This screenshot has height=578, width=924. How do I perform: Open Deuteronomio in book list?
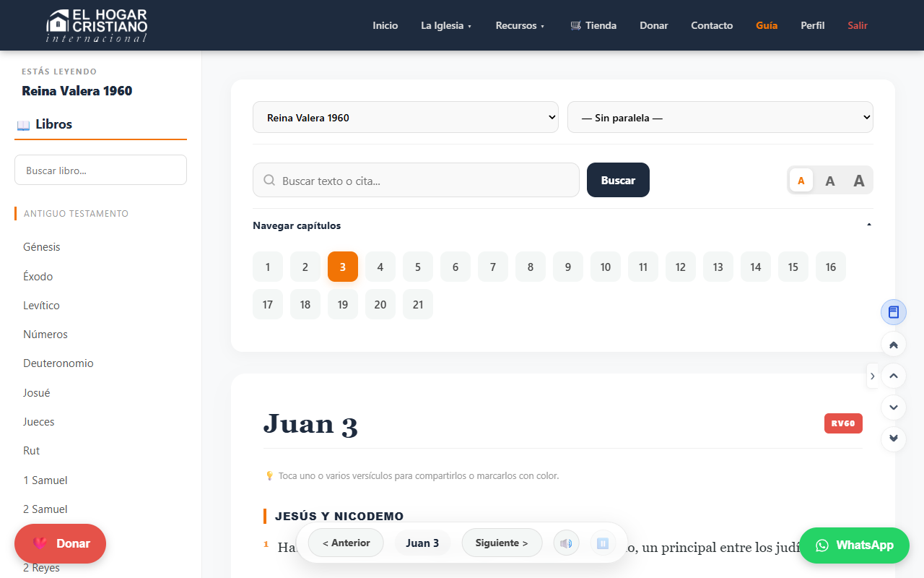pos(58,363)
